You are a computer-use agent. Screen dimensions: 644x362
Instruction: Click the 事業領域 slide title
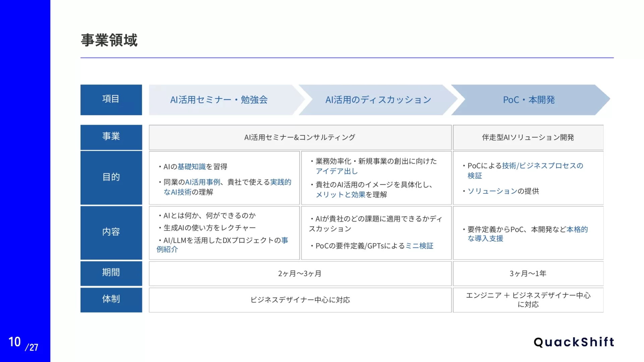[109, 40]
